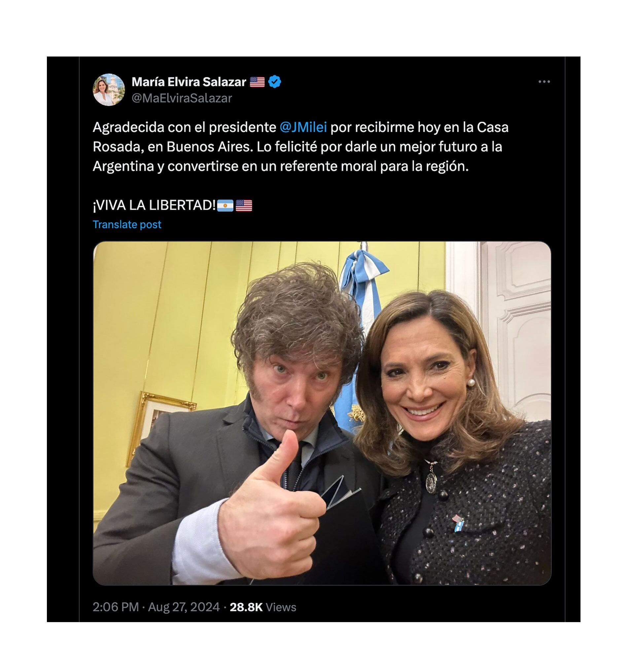Open the @JMilei mention link
This screenshot has width=634, height=672.
pos(303,128)
